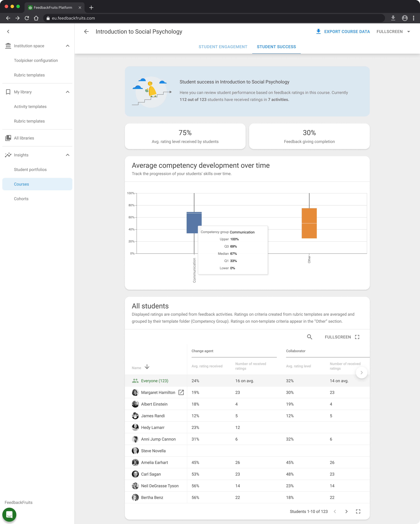The height and width of the screenshot is (524, 420).
Task: Click the name Steve Novella
Action: [153, 451]
